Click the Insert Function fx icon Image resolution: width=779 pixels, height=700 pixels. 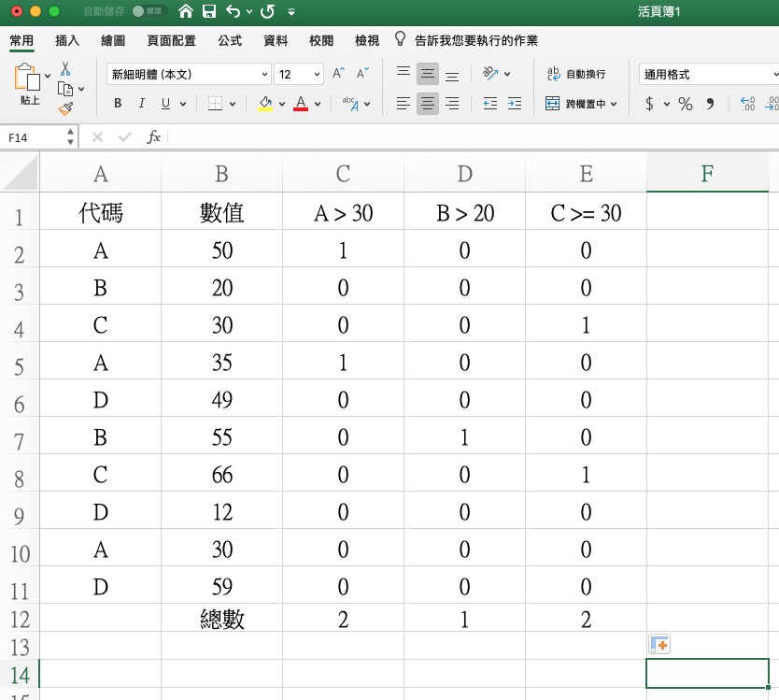pyautogui.click(x=154, y=137)
